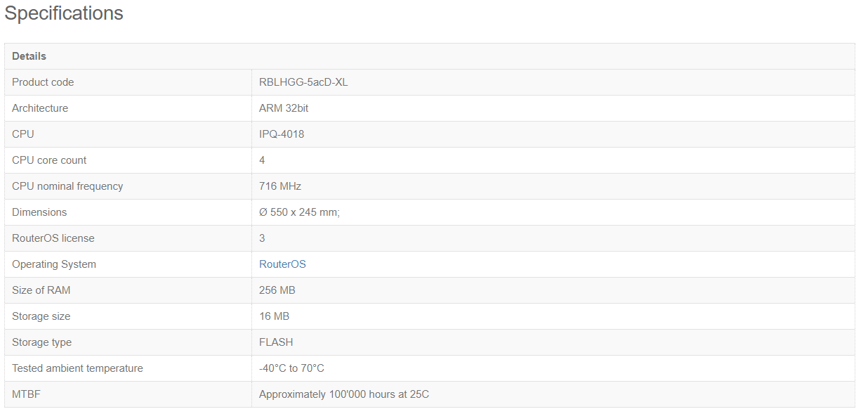Select the 256 MB RAM value

point(277,290)
